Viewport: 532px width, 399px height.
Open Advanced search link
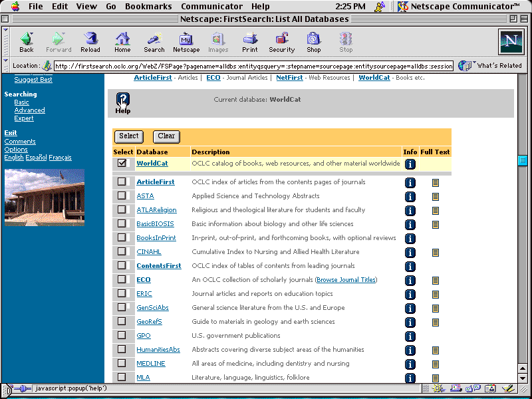[x=29, y=110]
